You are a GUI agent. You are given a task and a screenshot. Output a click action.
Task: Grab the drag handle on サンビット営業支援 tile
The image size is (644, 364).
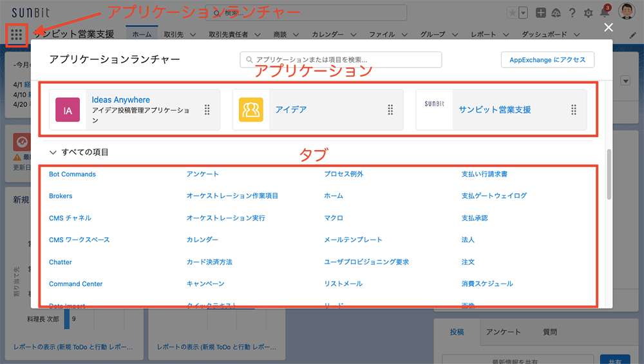[x=573, y=110]
